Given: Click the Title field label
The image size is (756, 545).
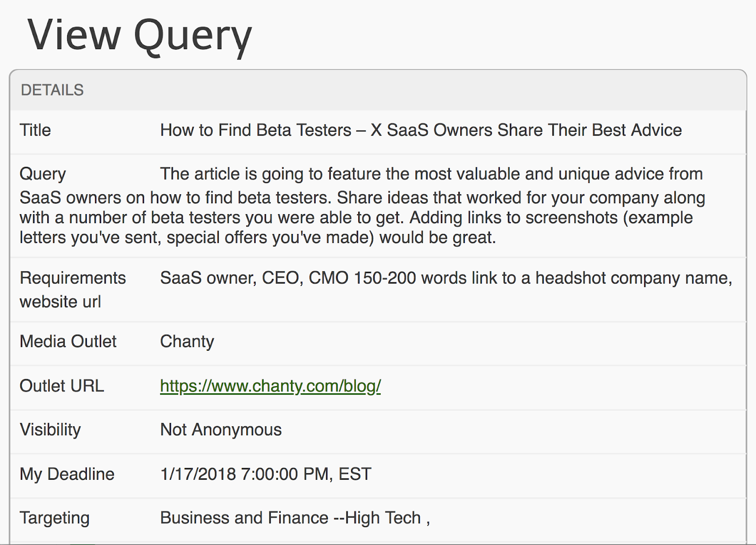Looking at the screenshot, I should (35, 130).
